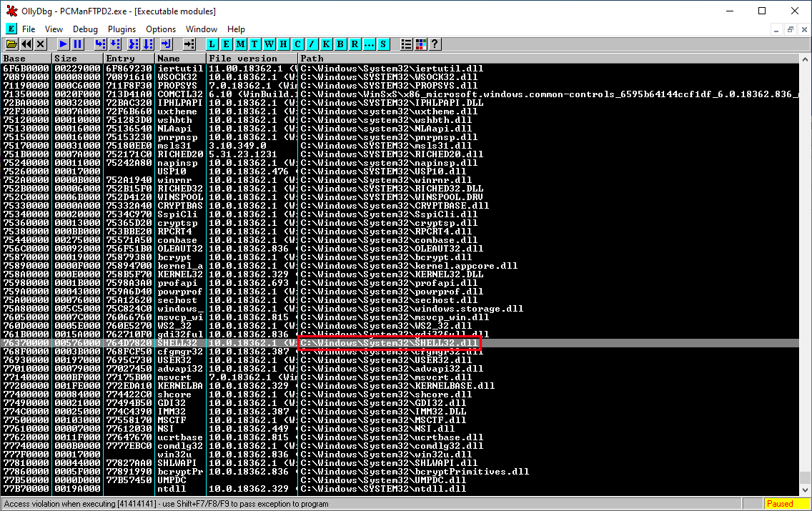Image resolution: width=812 pixels, height=511 pixels.
Task: Open the Window menu
Action: (x=202, y=29)
